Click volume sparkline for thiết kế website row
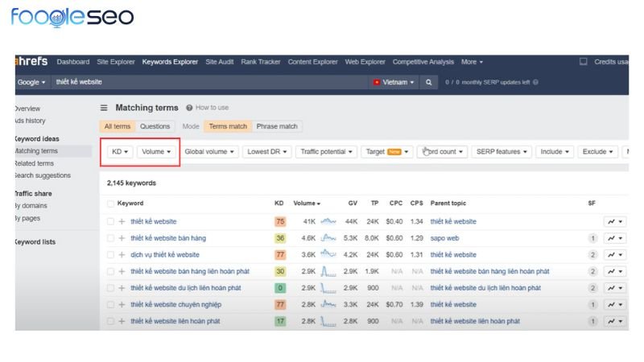Viewport: 644px width, 362px height. pyautogui.click(x=328, y=221)
